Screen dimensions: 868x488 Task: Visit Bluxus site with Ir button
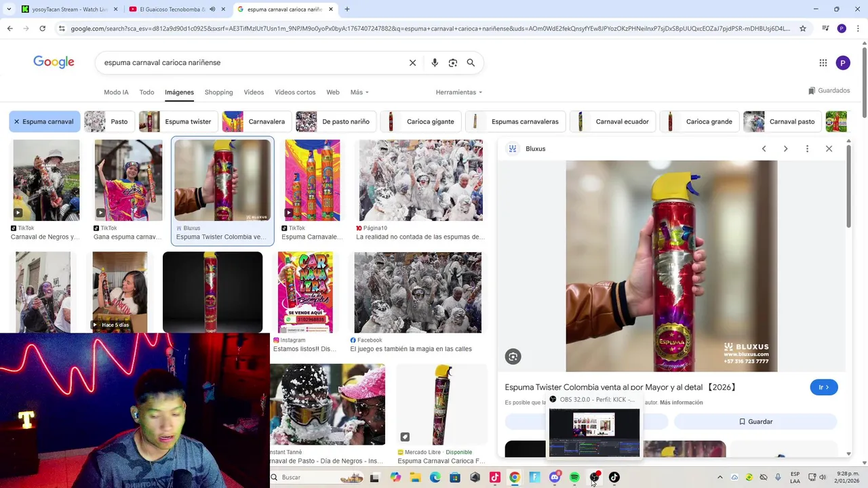[824, 387]
